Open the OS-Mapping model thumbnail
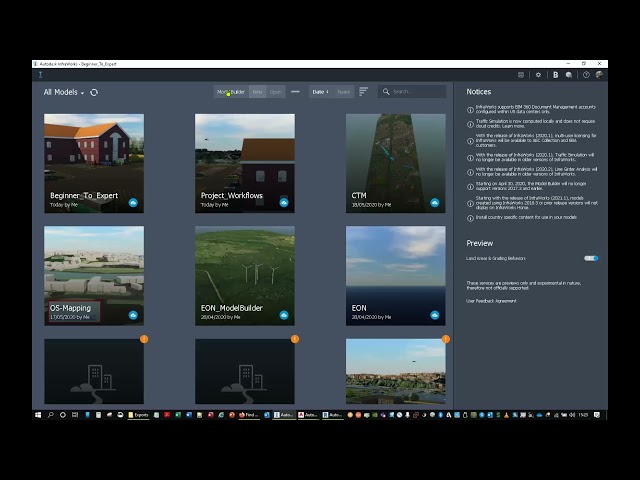The image size is (640, 480). [x=94, y=276]
